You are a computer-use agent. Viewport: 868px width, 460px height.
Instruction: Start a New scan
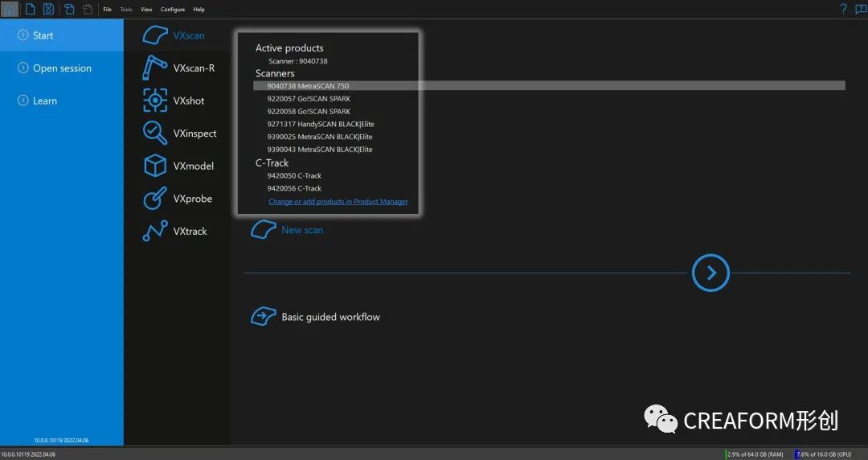[x=301, y=230]
